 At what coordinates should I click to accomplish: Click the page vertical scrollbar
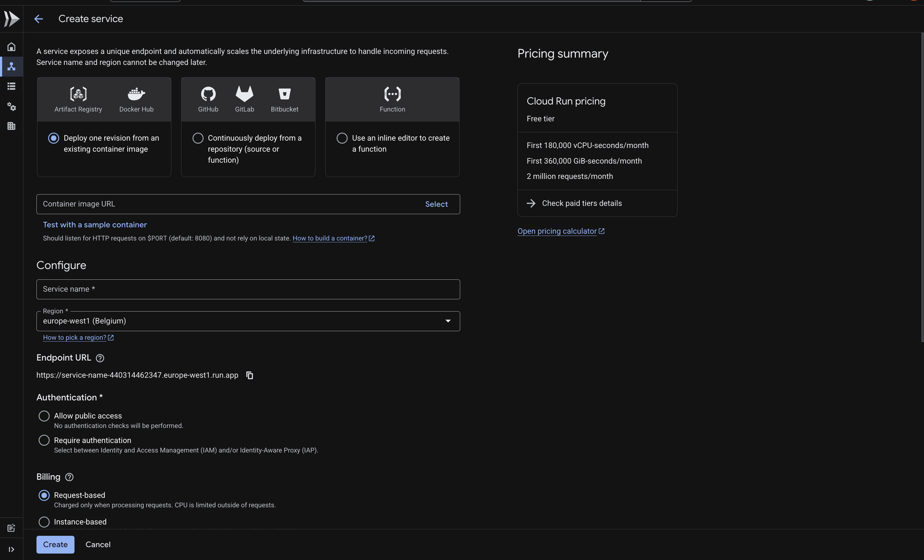coord(922,187)
